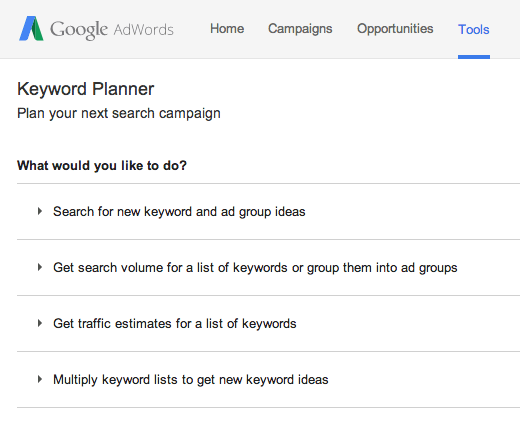Viewport: 520px width, 428px height.
Task: Click the Plan your next search campaign subtitle
Action: point(119,114)
